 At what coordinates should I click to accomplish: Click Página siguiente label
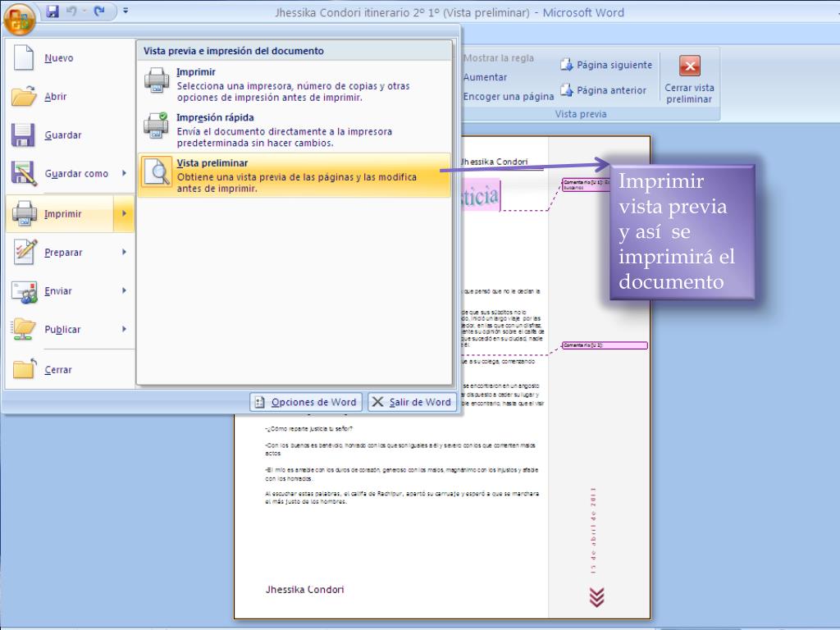point(614,65)
